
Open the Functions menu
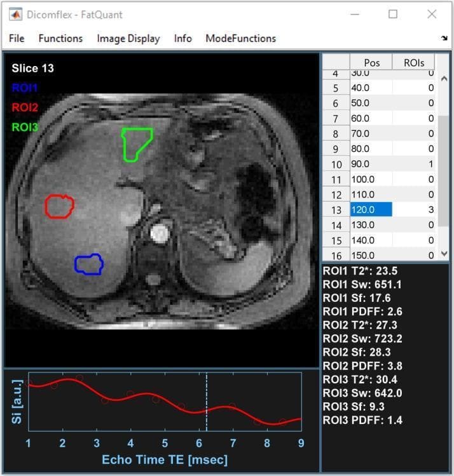pyautogui.click(x=61, y=39)
